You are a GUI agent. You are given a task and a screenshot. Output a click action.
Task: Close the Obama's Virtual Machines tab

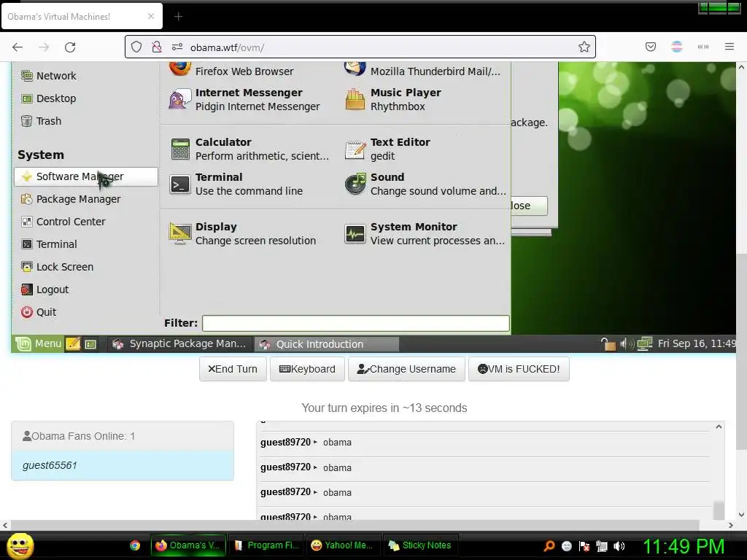click(x=151, y=16)
